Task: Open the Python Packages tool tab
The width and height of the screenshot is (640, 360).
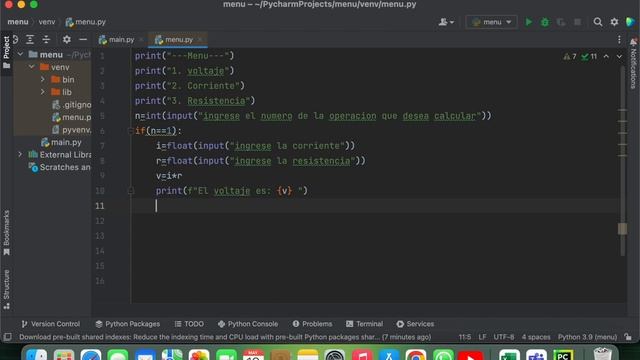Action: click(x=128, y=324)
